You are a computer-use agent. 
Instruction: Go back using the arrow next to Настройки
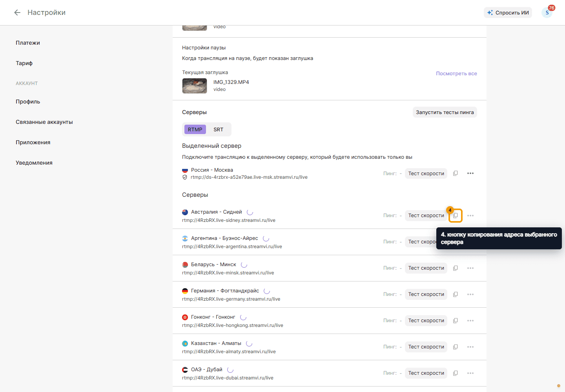click(x=17, y=13)
